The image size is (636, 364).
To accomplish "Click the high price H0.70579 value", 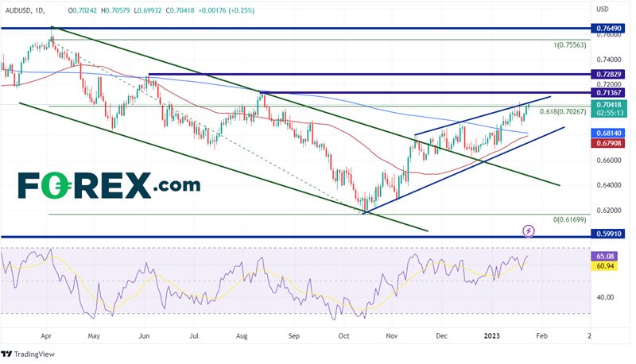I will pos(114,11).
